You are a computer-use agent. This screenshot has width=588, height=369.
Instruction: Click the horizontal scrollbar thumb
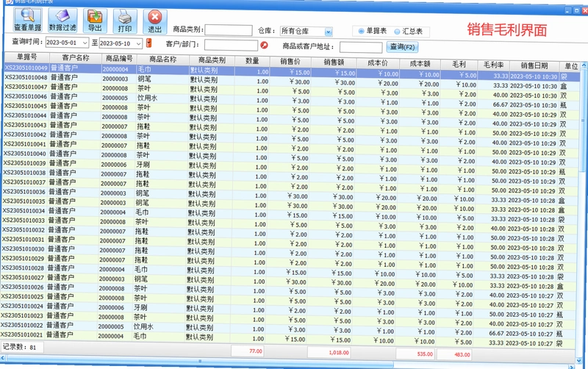point(200,362)
